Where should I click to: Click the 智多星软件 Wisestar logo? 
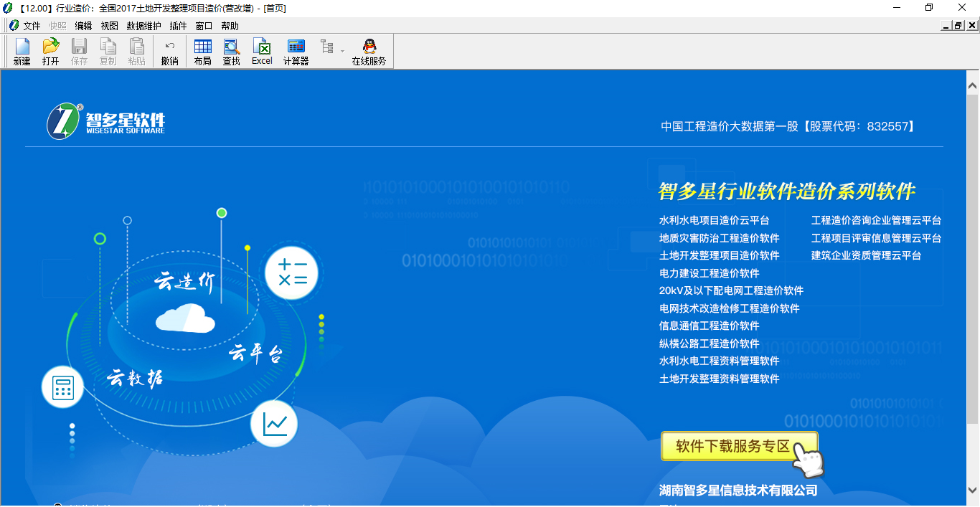pos(106,120)
